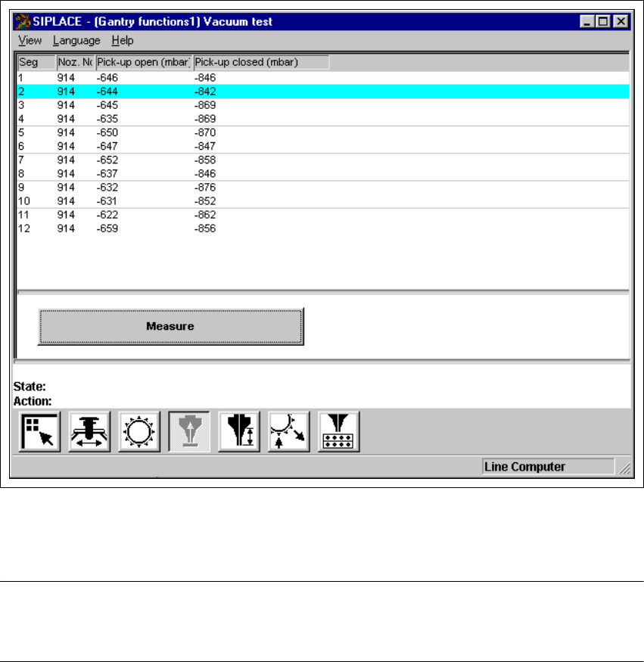
Task: Click pick-up closed value -870
Action: [205, 132]
